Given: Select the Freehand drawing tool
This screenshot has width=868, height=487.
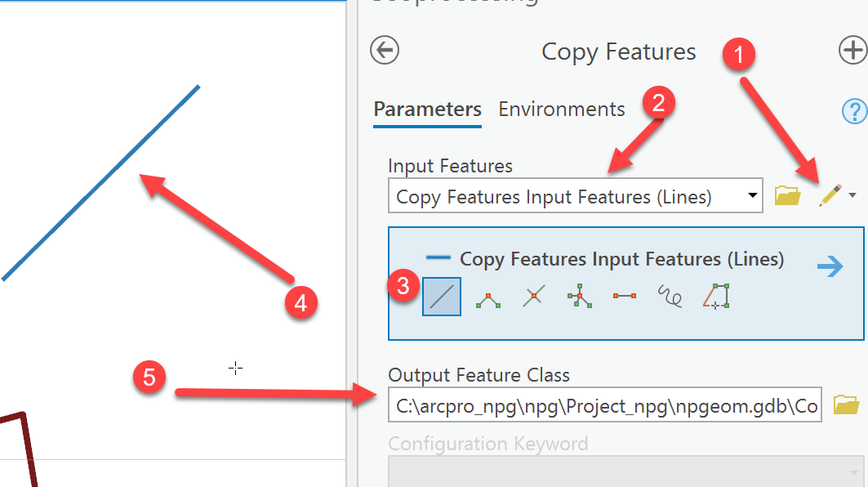Looking at the screenshot, I should click(670, 297).
